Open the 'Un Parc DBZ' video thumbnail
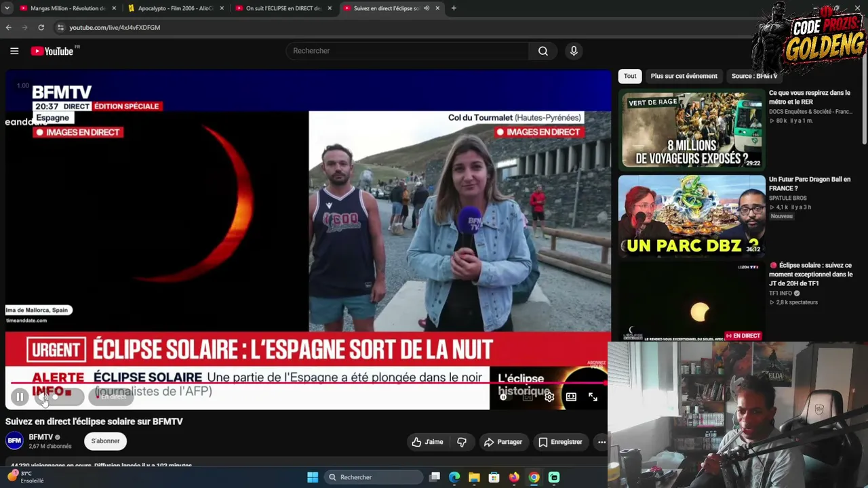This screenshot has height=488, width=868. [x=691, y=216]
